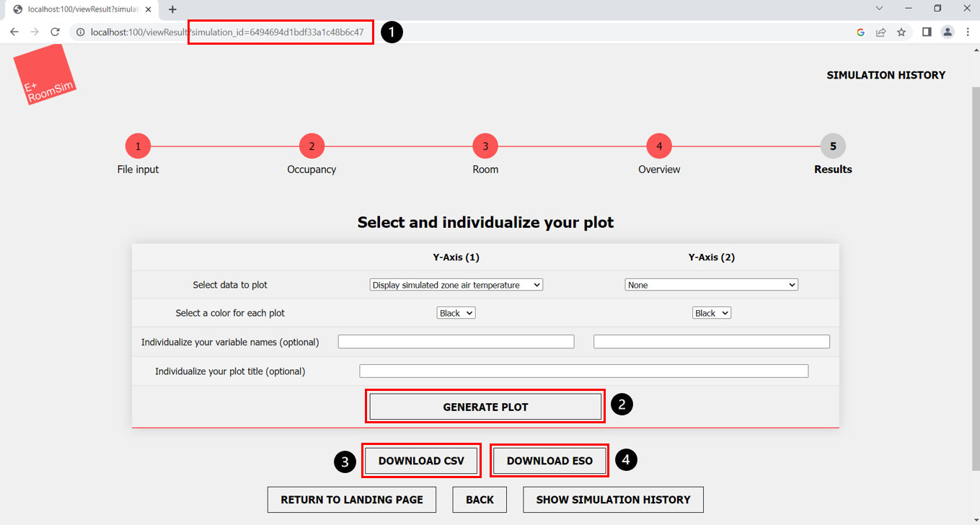
Task: Expand the Y-Axis (1) data dropdown
Action: (x=456, y=285)
